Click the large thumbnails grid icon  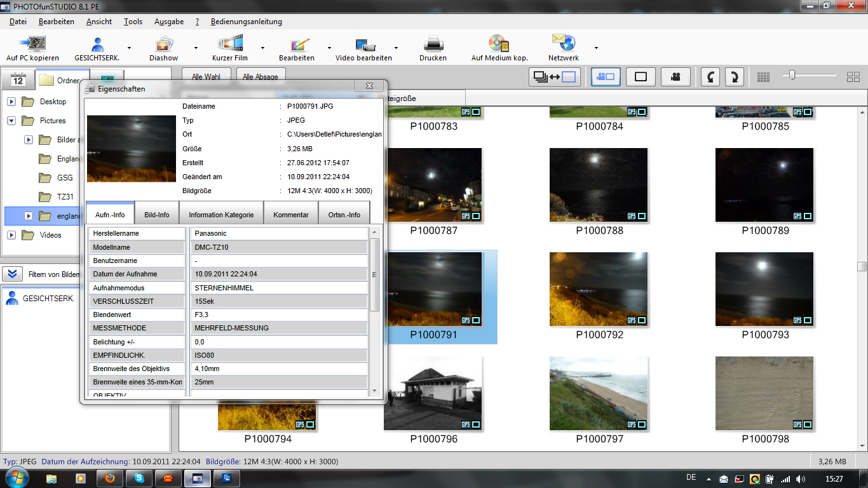[853, 77]
